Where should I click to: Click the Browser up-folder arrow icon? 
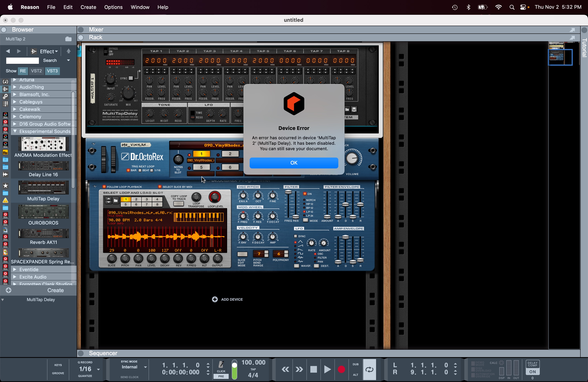(x=68, y=51)
